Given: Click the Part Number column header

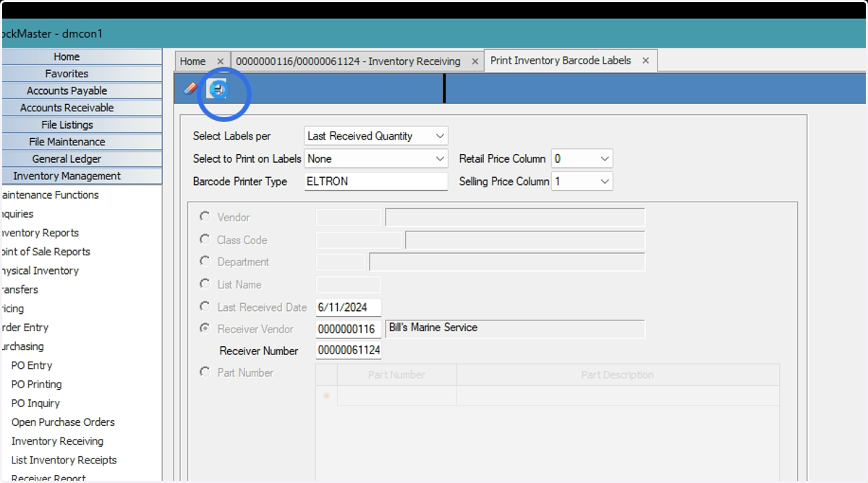Looking at the screenshot, I should click(x=396, y=375).
